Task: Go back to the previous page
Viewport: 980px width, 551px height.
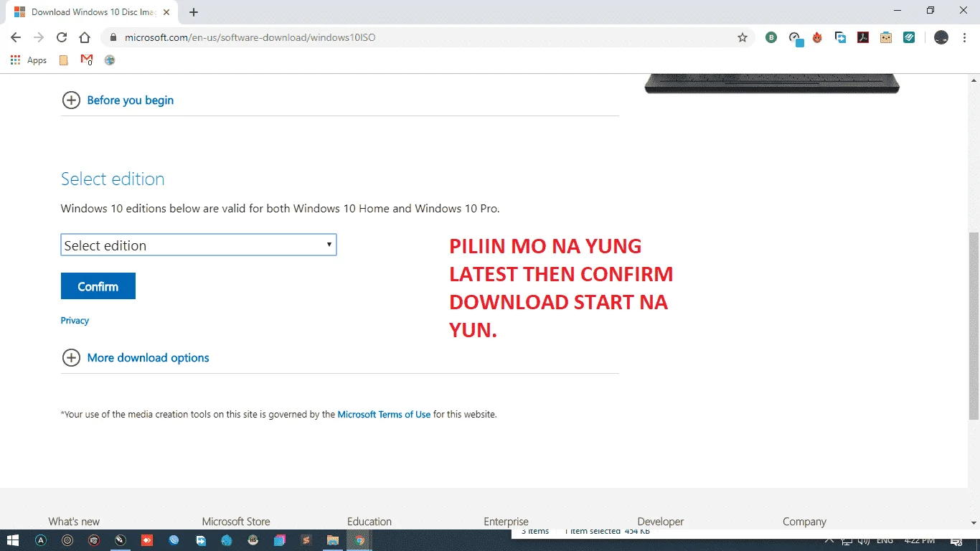Action: [x=16, y=37]
